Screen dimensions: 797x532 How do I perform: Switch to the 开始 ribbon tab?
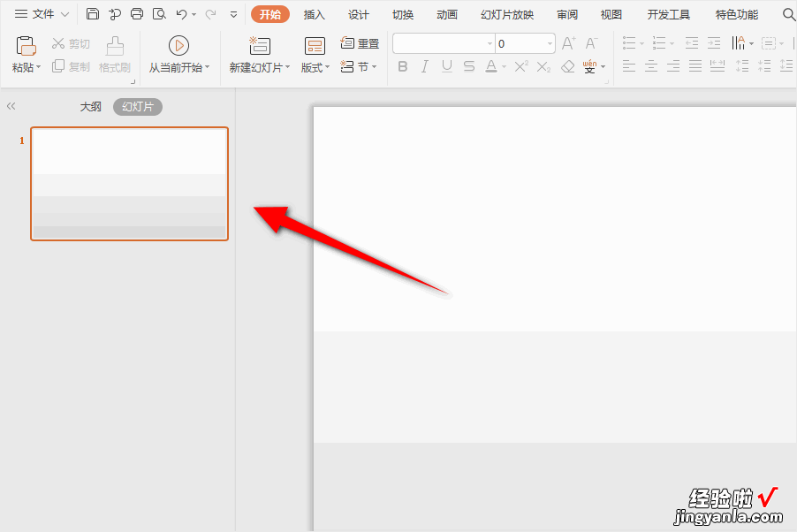(x=269, y=14)
